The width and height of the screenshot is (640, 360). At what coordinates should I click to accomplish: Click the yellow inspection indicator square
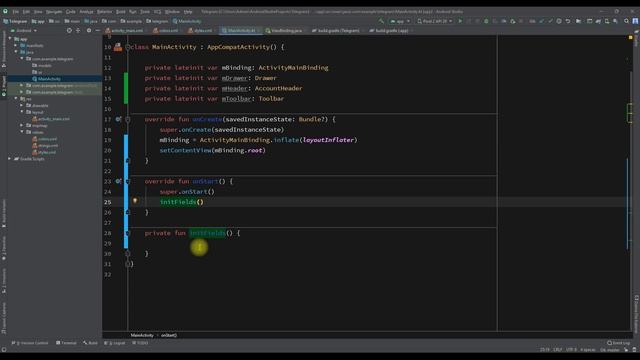(631, 38)
